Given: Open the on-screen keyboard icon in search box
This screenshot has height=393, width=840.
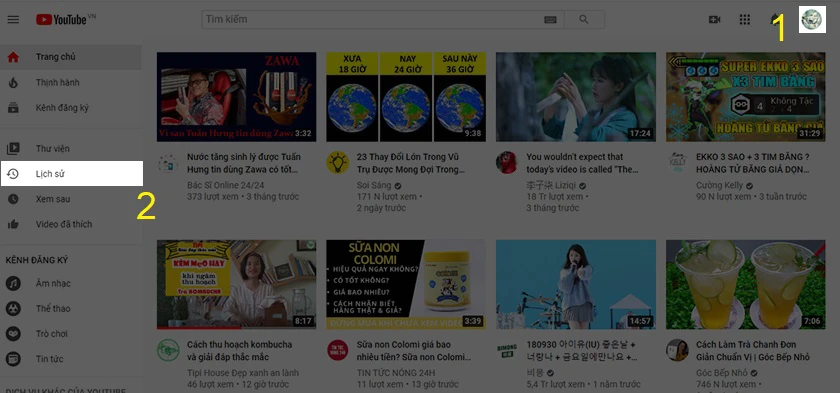Looking at the screenshot, I should click(x=550, y=20).
